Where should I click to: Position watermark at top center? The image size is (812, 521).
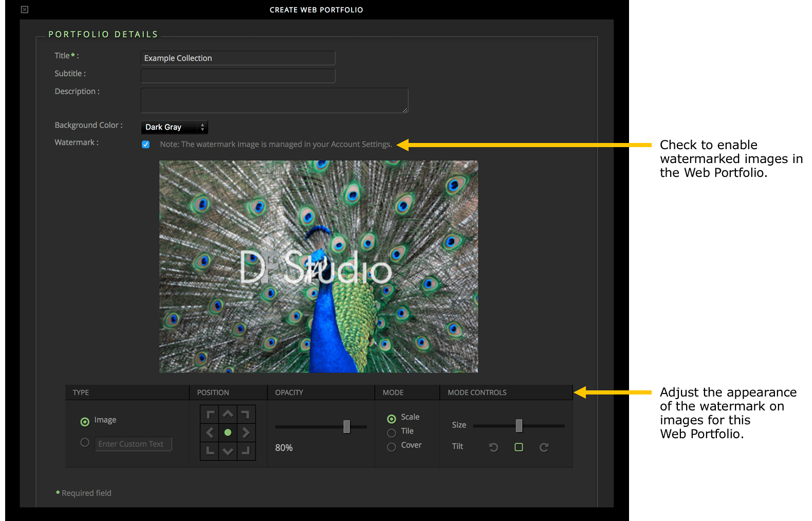coord(228,414)
